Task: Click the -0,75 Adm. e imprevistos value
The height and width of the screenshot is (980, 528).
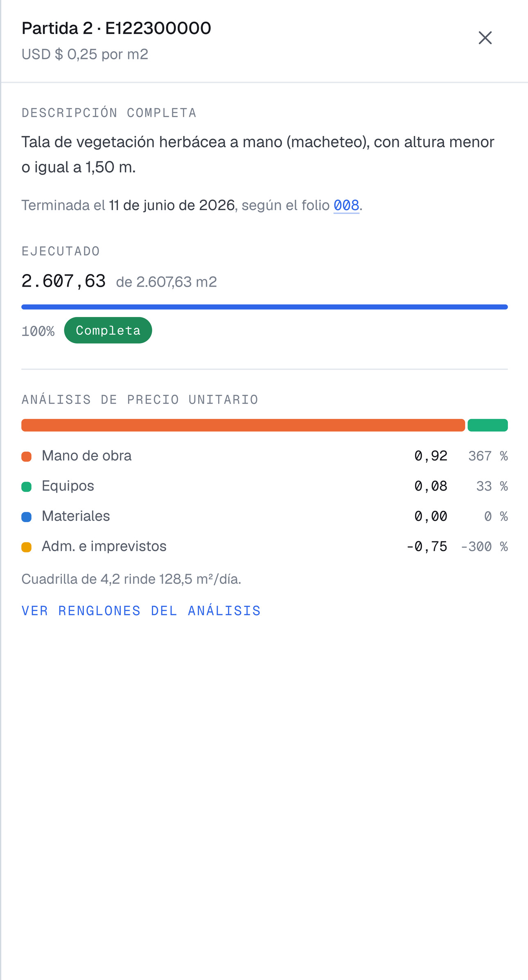Action: (x=427, y=546)
